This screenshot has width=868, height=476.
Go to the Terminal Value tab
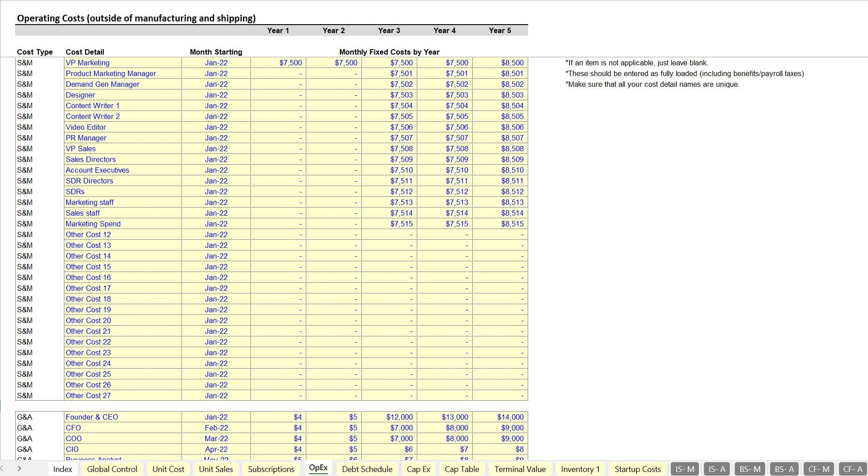point(520,469)
